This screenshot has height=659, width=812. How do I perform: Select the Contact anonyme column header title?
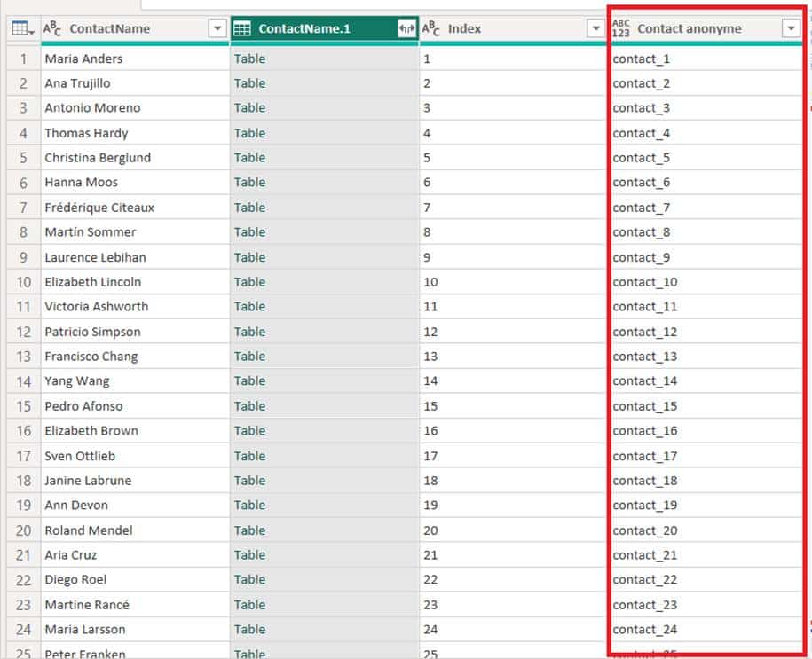tap(690, 29)
